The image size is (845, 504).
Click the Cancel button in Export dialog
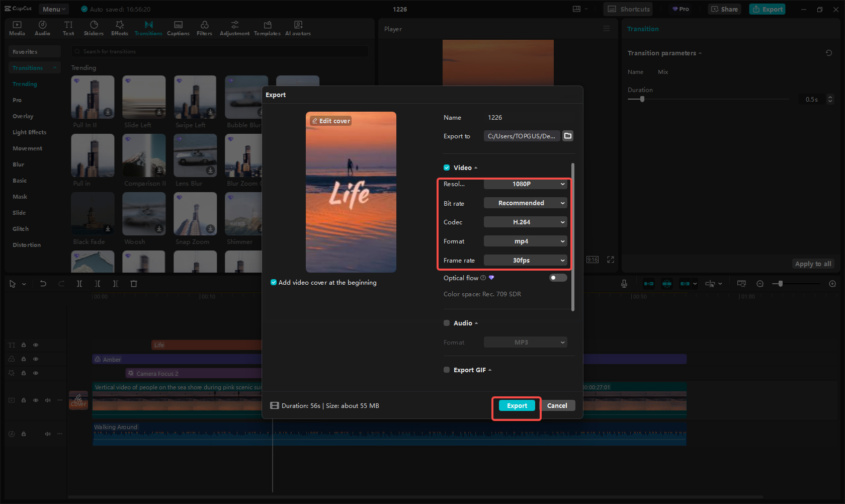pyautogui.click(x=557, y=406)
